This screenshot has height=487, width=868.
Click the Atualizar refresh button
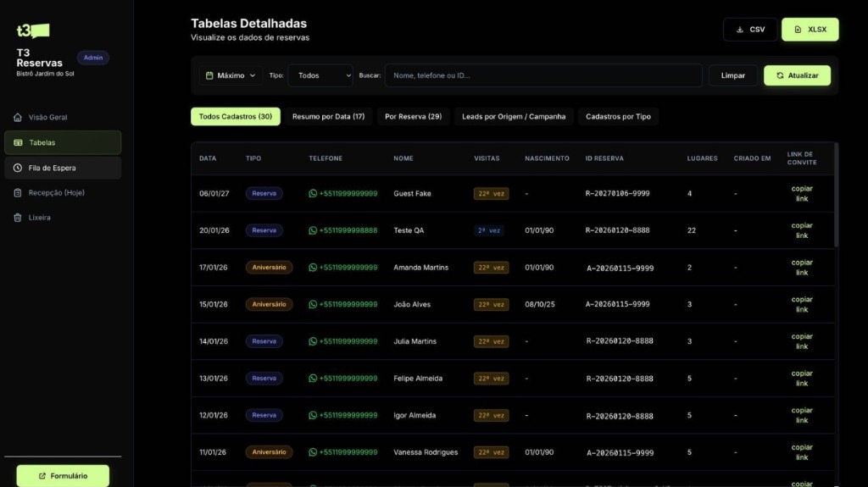point(797,75)
